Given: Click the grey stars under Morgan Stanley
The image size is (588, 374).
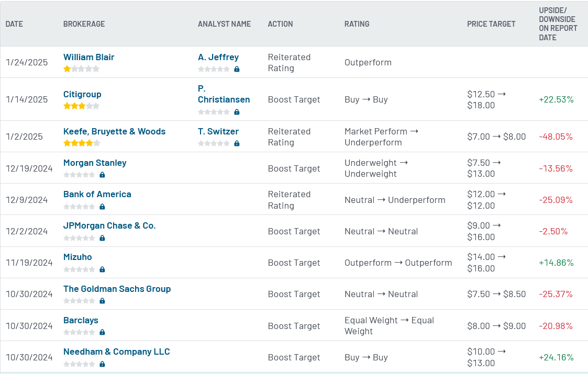Looking at the screenshot, I should pos(79,175).
